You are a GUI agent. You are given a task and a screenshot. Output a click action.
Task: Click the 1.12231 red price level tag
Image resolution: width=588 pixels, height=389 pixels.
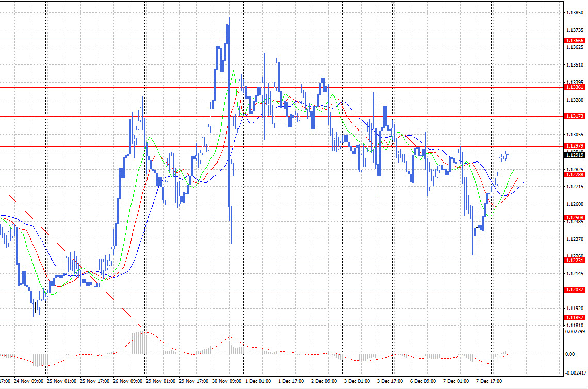[x=575, y=261]
